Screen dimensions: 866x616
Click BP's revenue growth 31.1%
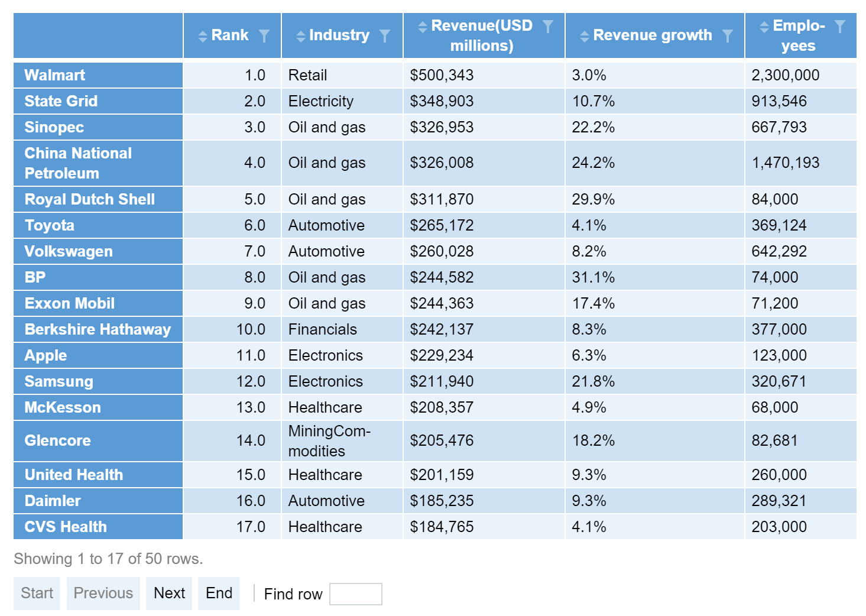click(x=655, y=277)
